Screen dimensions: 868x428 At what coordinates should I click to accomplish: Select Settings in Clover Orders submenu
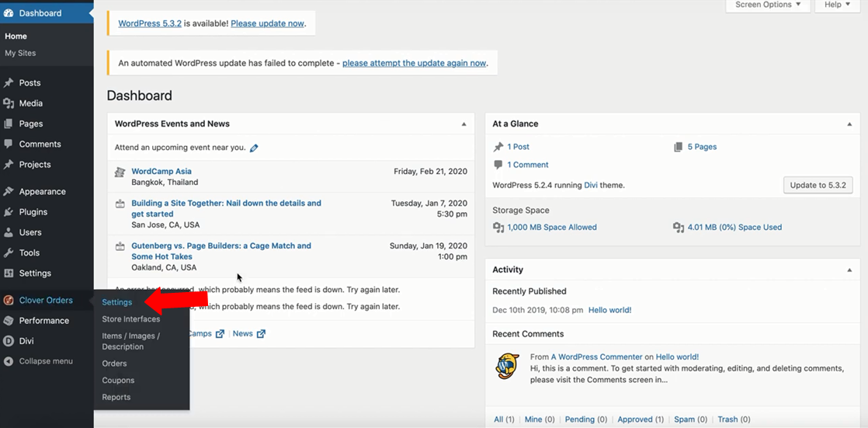point(117,302)
